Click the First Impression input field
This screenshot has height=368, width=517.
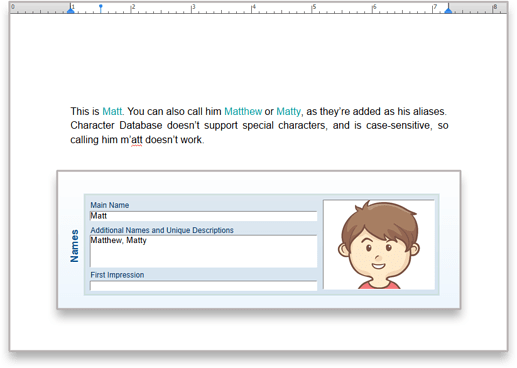tap(203, 286)
